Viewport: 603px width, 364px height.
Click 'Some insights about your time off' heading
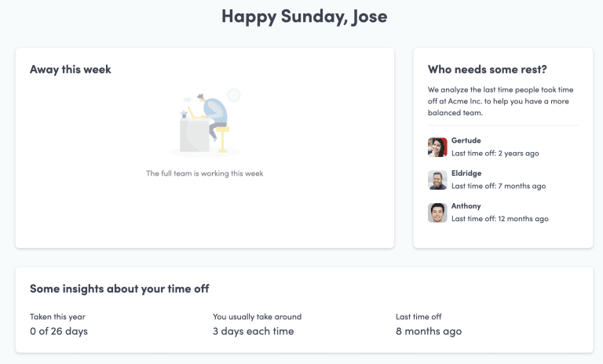119,289
